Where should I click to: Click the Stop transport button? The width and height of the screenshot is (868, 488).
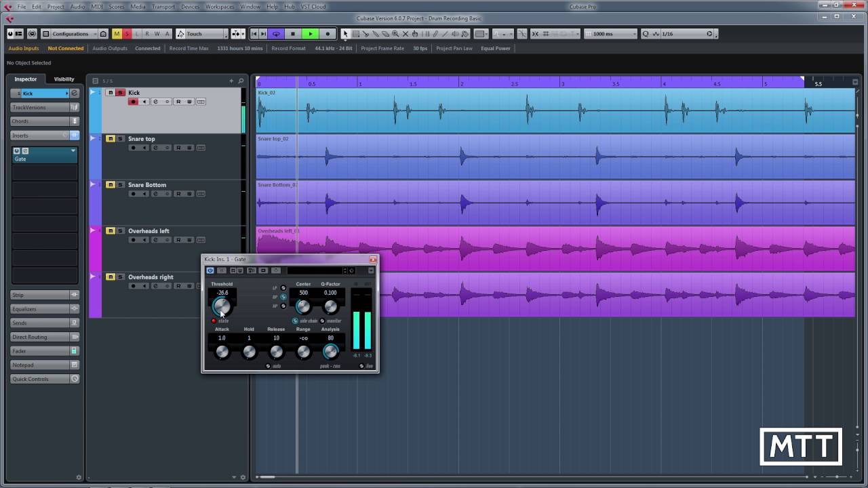pos(293,34)
